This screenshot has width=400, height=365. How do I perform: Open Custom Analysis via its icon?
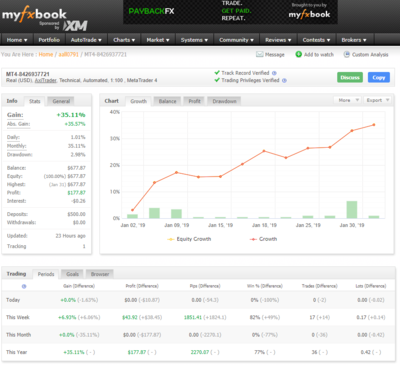(347, 54)
